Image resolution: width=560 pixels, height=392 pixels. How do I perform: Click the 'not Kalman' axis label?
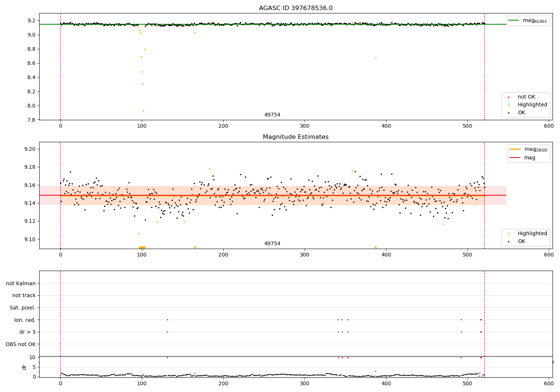(x=21, y=283)
